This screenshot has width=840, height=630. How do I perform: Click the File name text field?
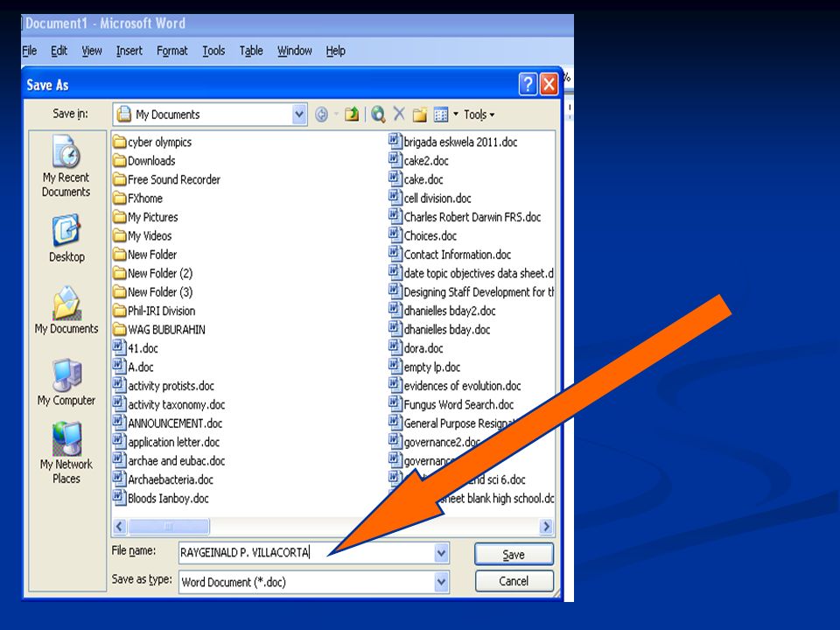point(307,552)
